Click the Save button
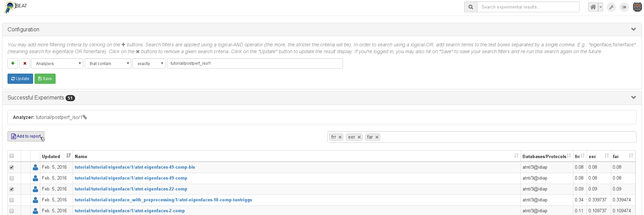This screenshot has height=215, width=644. (x=45, y=79)
